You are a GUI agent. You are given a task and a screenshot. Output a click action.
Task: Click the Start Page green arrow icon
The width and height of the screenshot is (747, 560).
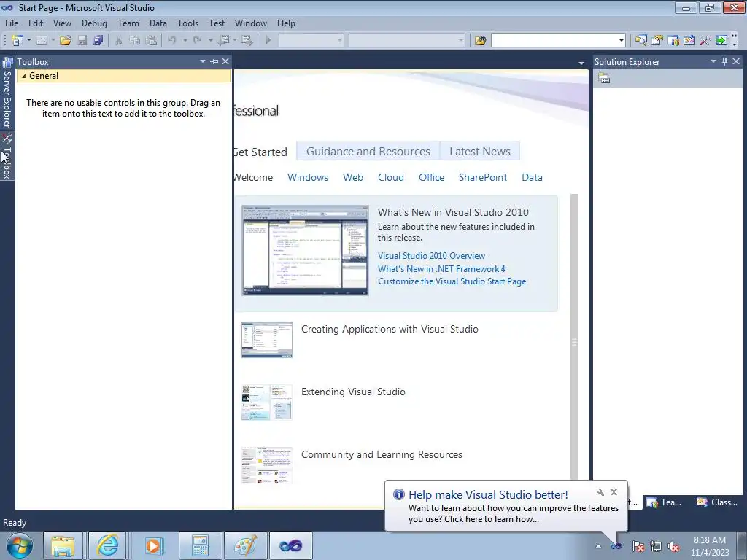point(721,41)
